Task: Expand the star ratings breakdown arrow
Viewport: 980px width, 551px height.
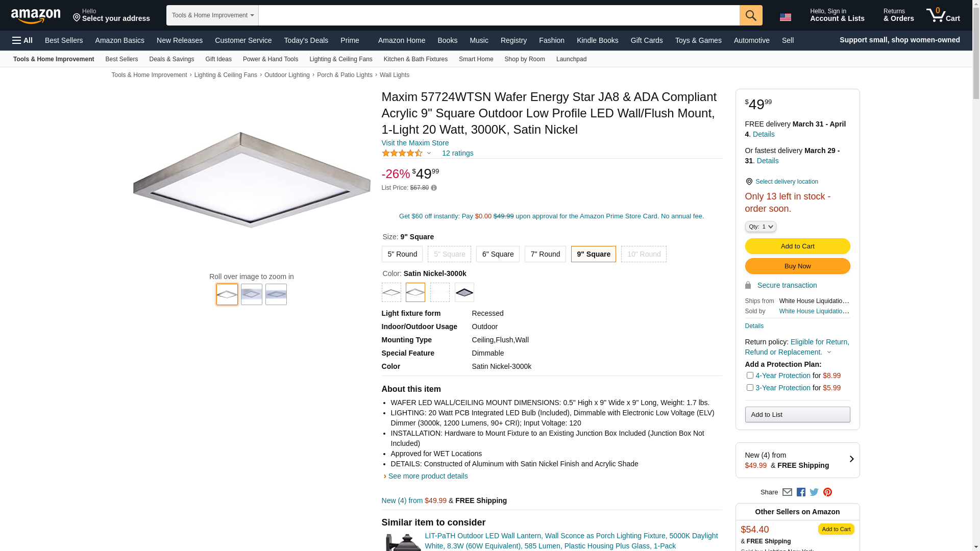Action: coord(429,153)
